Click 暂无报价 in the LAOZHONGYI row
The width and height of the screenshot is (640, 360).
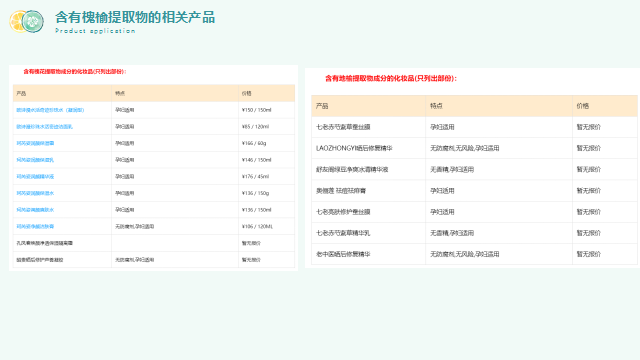589,149
